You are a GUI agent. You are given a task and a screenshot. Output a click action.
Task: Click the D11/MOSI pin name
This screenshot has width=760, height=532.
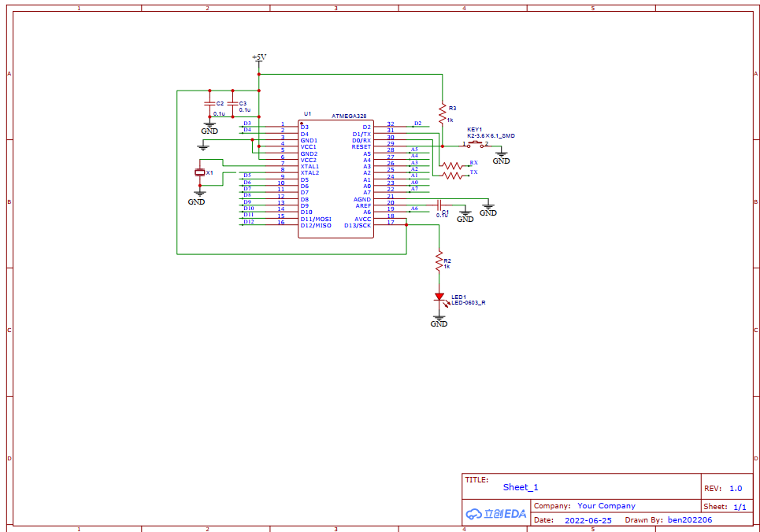tap(316, 220)
